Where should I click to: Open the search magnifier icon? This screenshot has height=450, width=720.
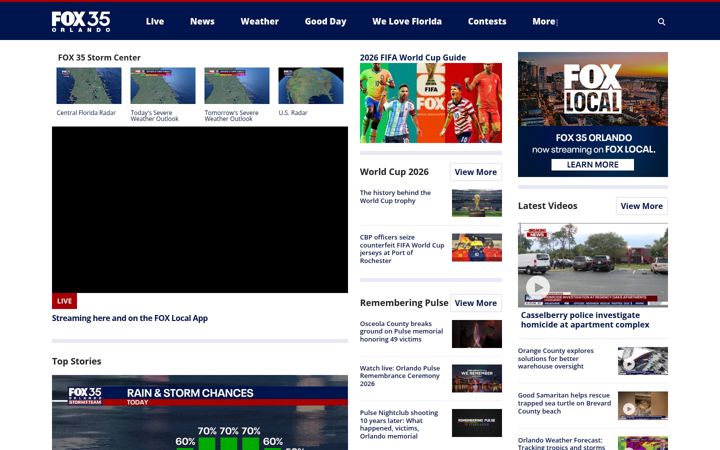pyautogui.click(x=661, y=22)
